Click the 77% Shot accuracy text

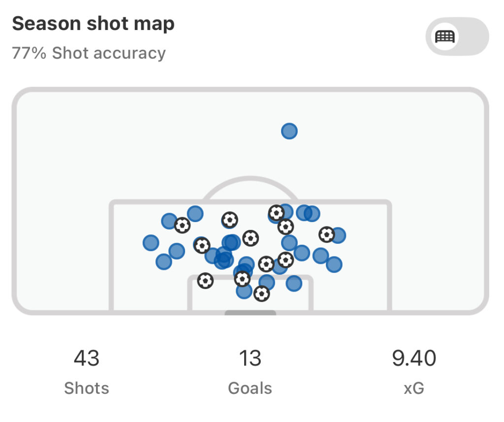pos(89,53)
